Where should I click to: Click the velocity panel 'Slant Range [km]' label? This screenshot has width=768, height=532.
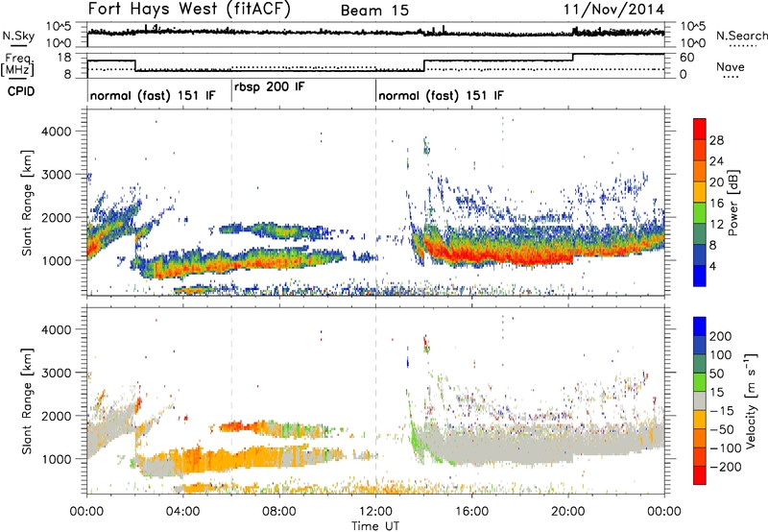point(27,400)
